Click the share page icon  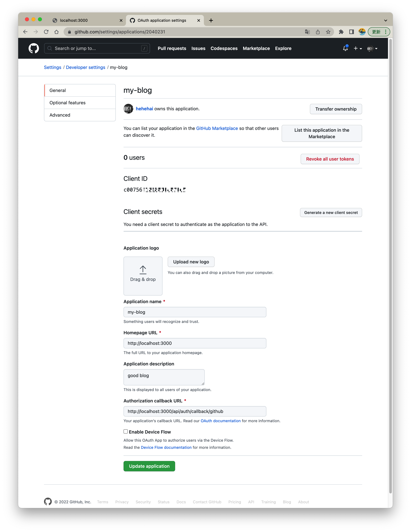click(x=318, y=32)
